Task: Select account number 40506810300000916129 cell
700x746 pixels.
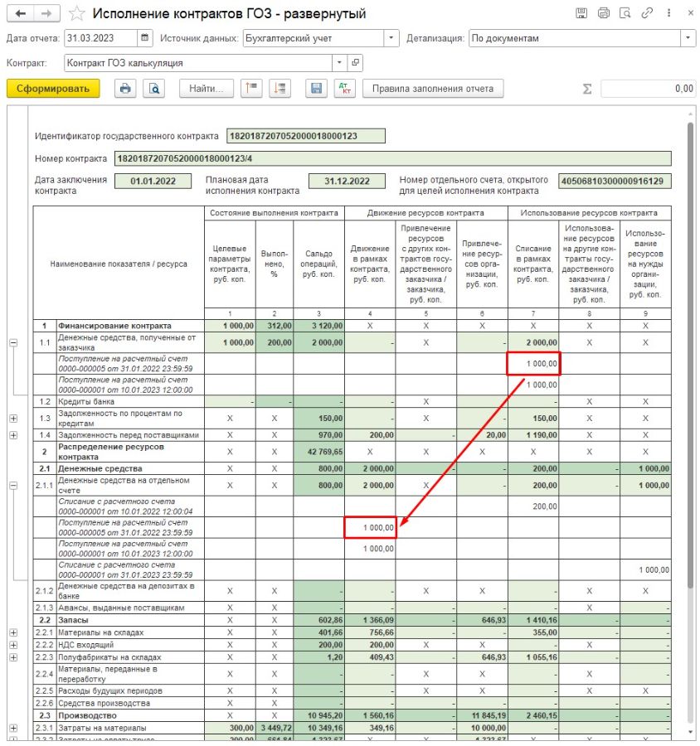Action: pos(615,181)
